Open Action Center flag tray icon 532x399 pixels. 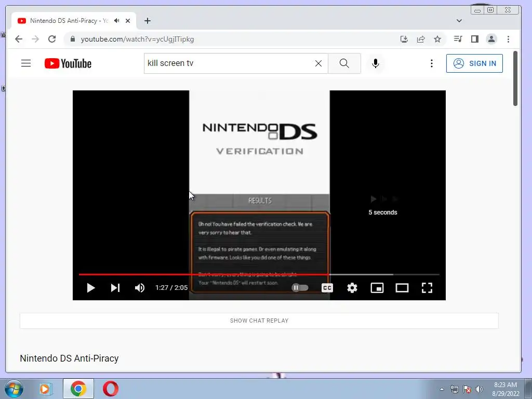point(467,389)
